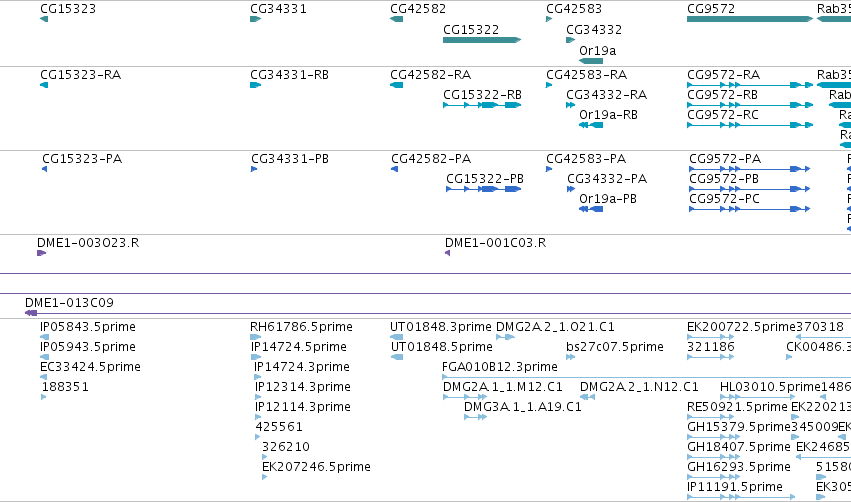
Task: Select transcript label CG34331-RB
Action: pos(289,74)
